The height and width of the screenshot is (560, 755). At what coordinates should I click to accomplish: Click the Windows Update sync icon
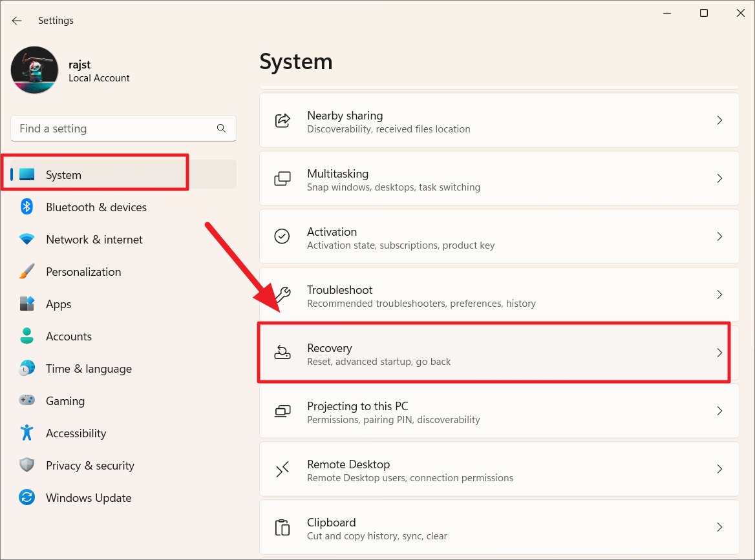[27, 497]
